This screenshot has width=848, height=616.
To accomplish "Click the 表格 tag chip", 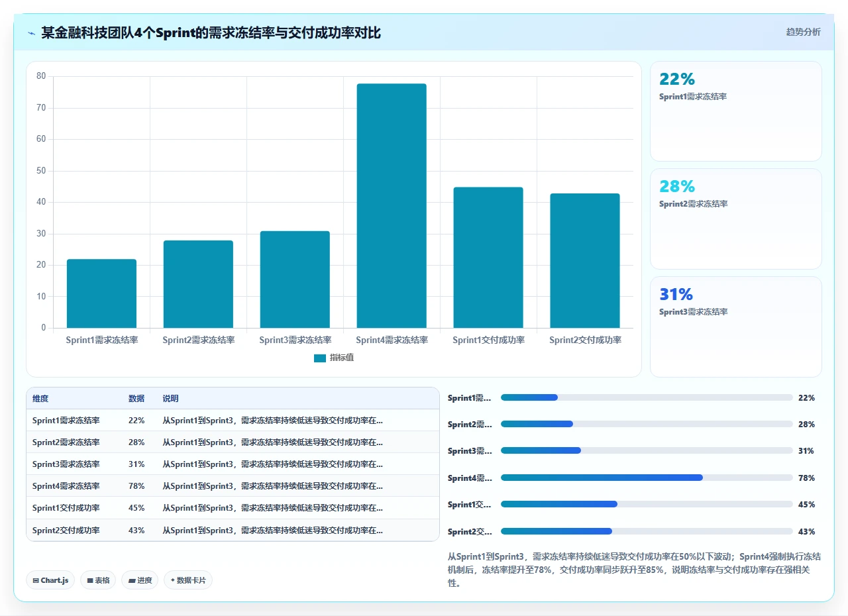I will [98, 580].
